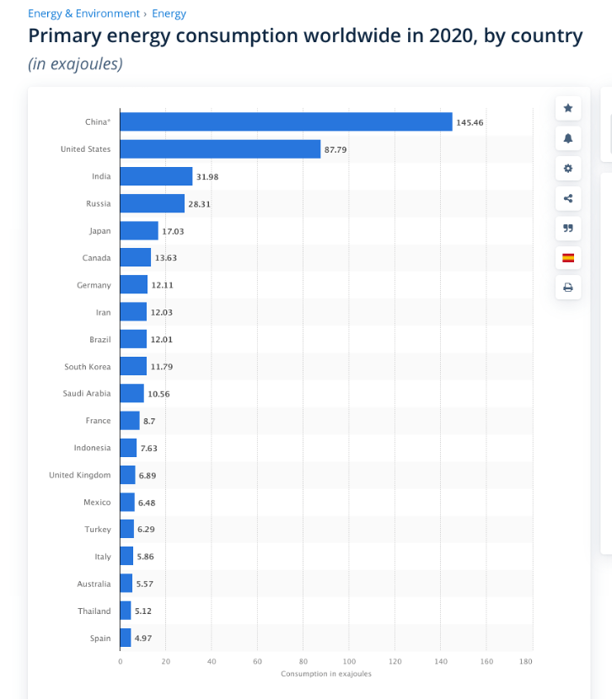
Task: Click the Consumption in exajoules axis label
Action: [x=326, y=674]
